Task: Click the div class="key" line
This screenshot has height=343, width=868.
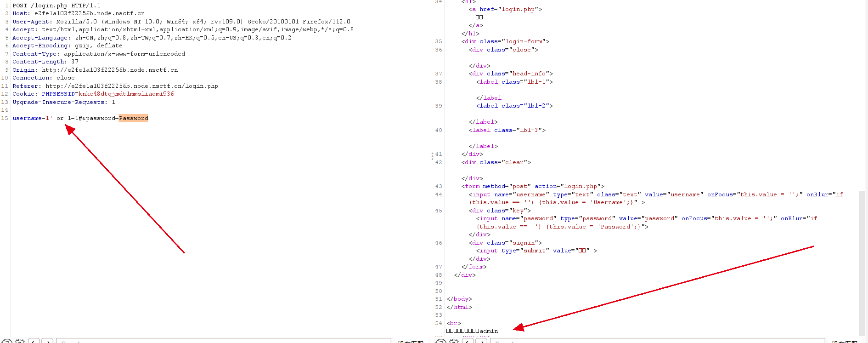Action: (500, 211)
